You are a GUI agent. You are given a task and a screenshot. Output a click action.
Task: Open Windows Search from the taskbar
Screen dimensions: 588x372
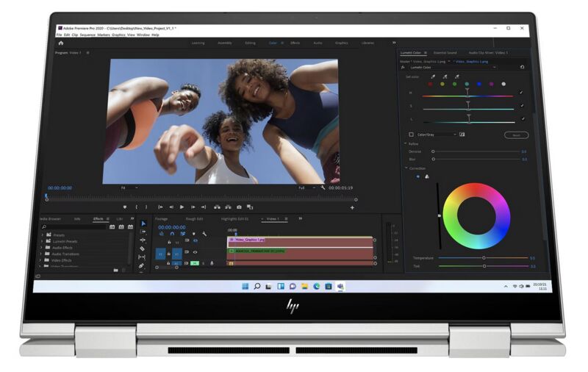pyautogui.click(x=257, y=286)
